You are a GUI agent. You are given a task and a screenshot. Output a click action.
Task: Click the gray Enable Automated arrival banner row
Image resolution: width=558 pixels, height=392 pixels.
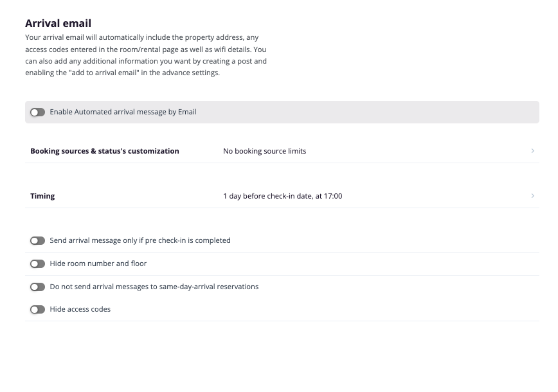pyautogui.click(x=282, y=112)
